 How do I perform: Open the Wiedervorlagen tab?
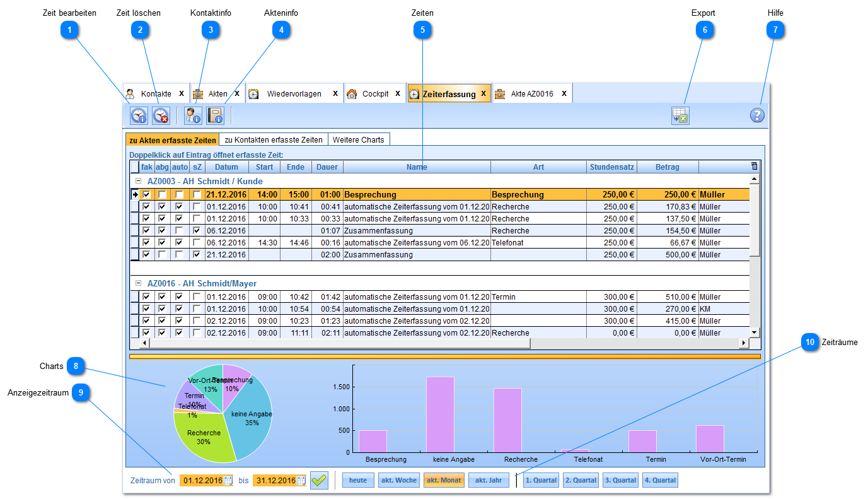click(294, 93)
